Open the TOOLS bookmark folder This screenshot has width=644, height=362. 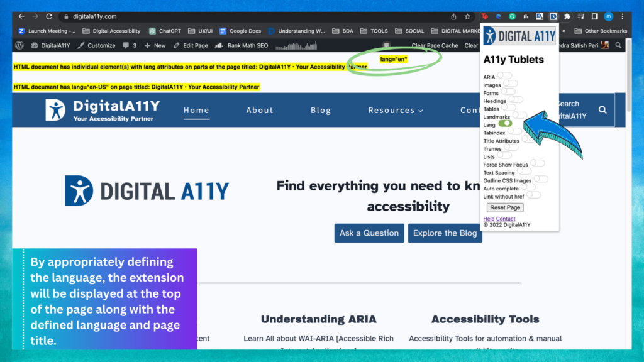coord(374,31)
